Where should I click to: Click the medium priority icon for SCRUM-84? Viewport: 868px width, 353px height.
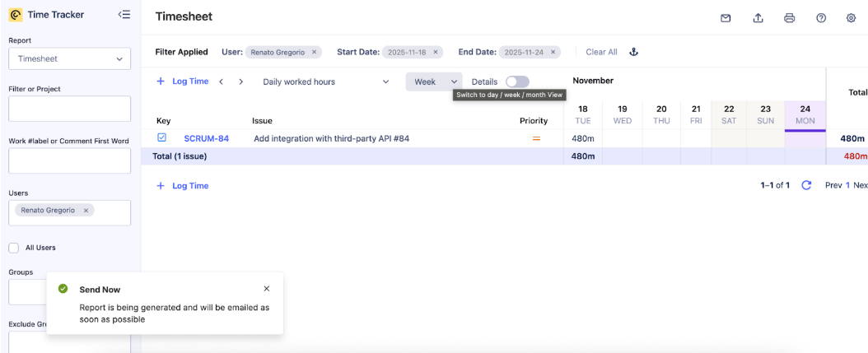point(536,138)
